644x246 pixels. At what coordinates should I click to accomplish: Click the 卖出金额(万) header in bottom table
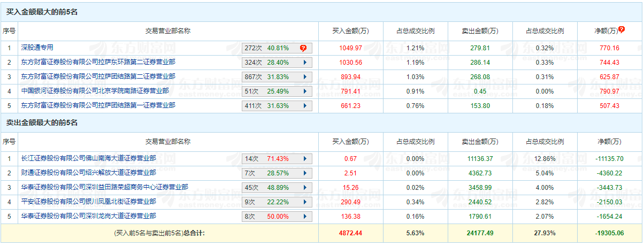click(480, 142)
